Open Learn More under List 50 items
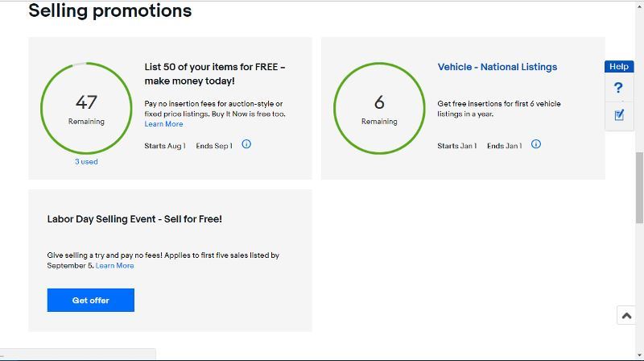The height and width of the screenshot is (361, 644). 163,124
